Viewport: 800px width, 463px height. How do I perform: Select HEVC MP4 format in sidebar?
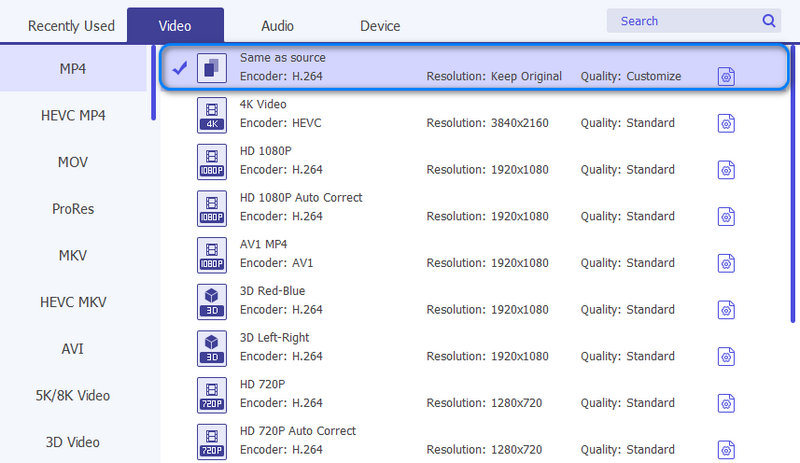tap(72, 115)
